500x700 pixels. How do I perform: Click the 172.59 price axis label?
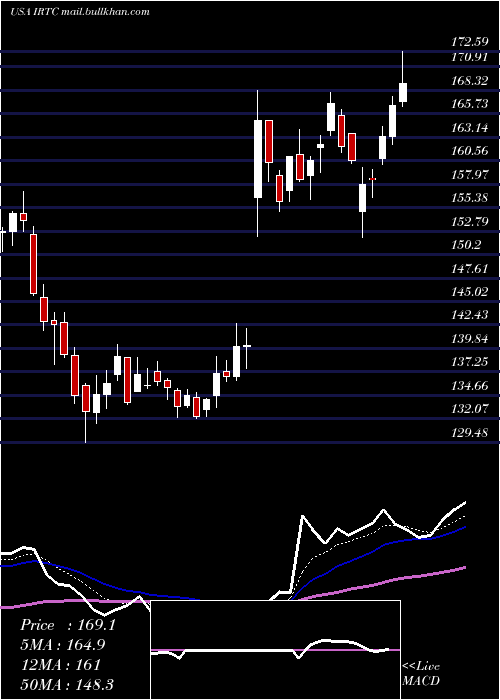(x=470, y=43)
